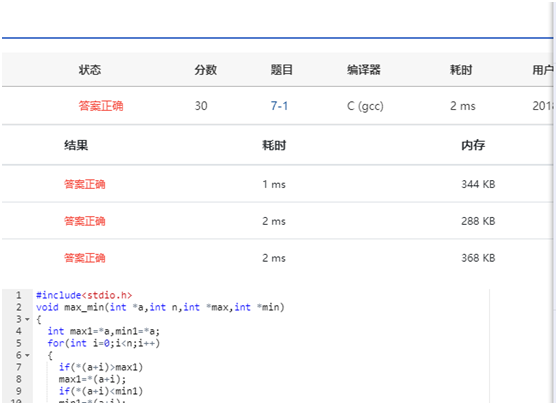This screenshot has height=405, width=558.
Task: Open problem link 7-1
Action: (x=279, y=106)
